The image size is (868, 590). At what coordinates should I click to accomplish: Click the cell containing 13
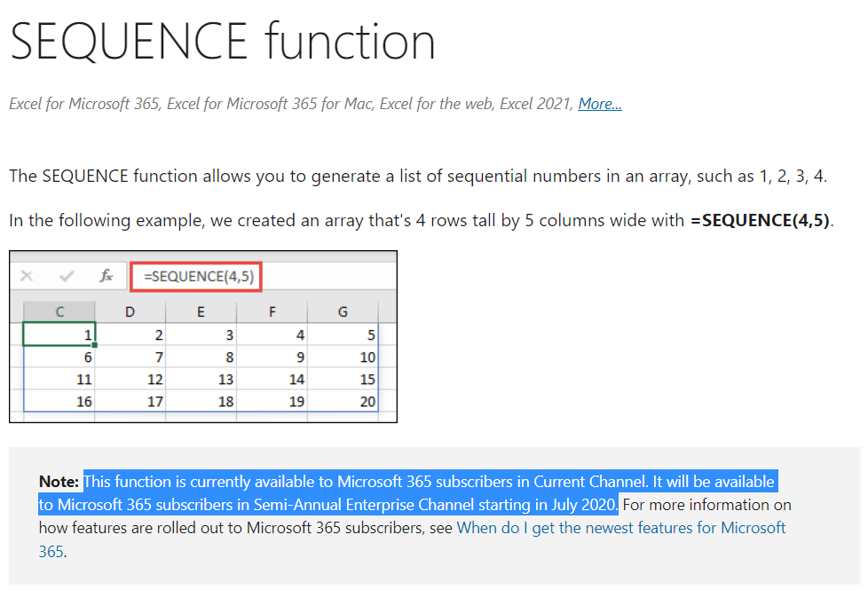click(201, 379)
